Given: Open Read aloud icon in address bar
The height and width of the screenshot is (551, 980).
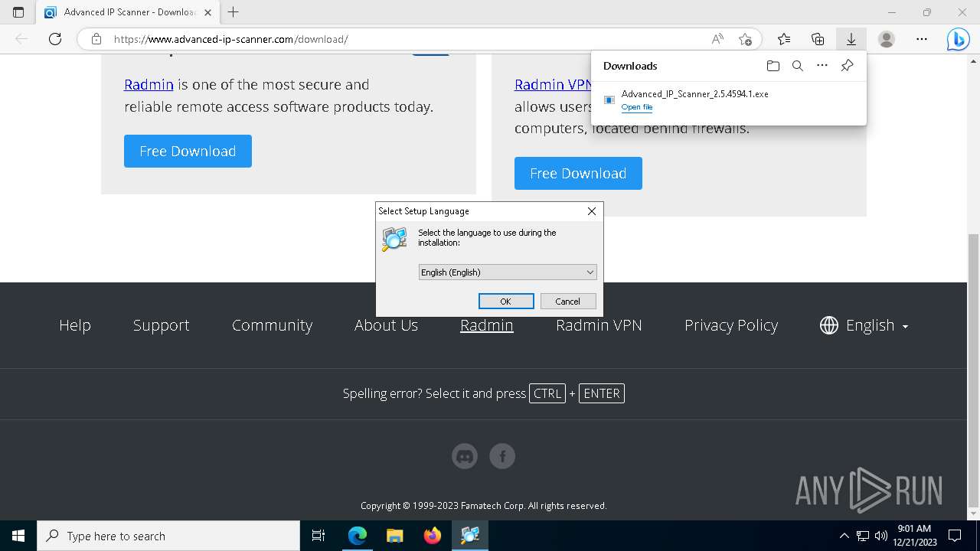Looking at the screenshot, I should (x=717, y=39).
